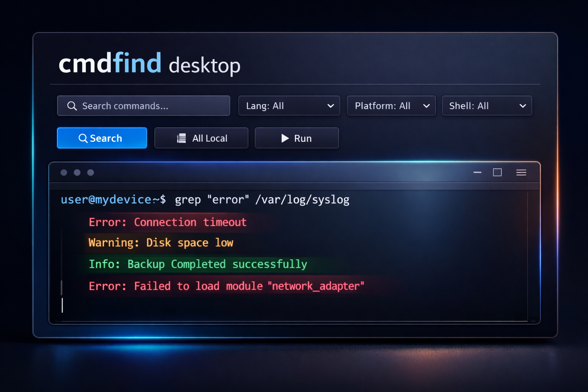Open the terminal hamburger menu
Viewport: 588px width, 392px height.
(x=521, y=173)
